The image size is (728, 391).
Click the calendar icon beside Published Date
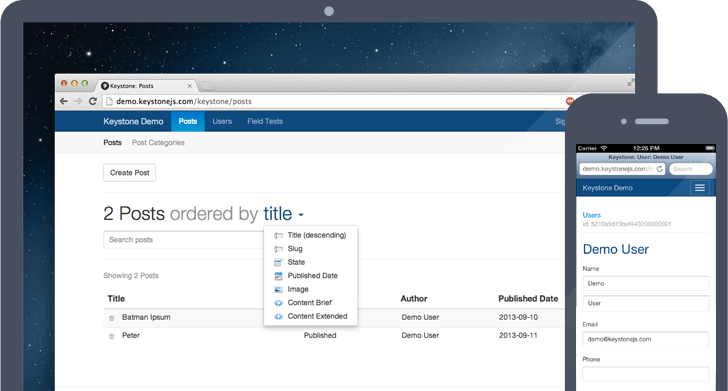pos(278,276)
